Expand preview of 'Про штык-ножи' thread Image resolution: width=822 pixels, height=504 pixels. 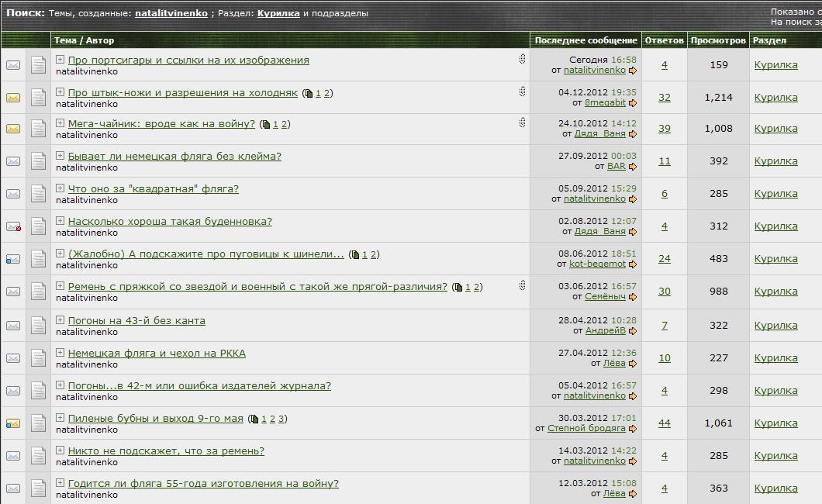tap(60, 92)
